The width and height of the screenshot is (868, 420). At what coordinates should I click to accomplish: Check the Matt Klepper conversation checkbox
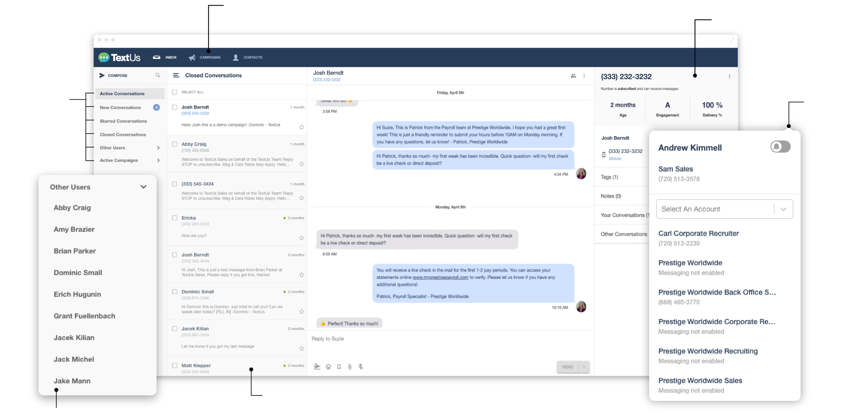[175, 365]
